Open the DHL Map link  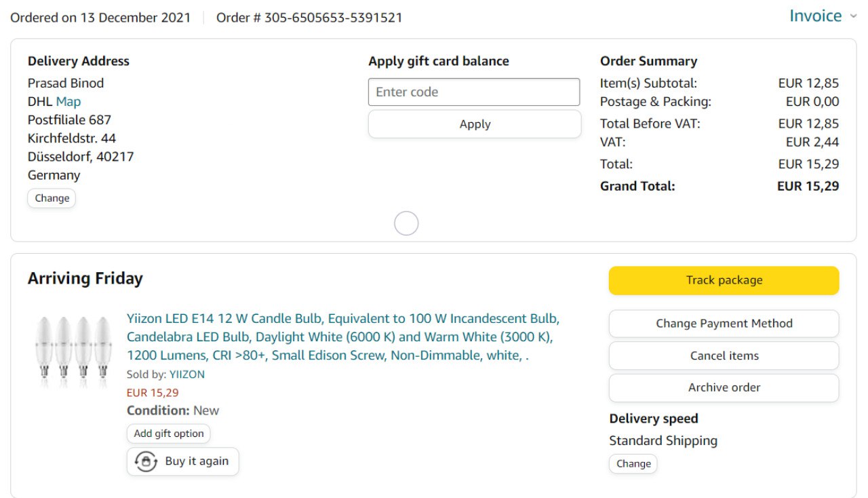(x=68, y=102)
